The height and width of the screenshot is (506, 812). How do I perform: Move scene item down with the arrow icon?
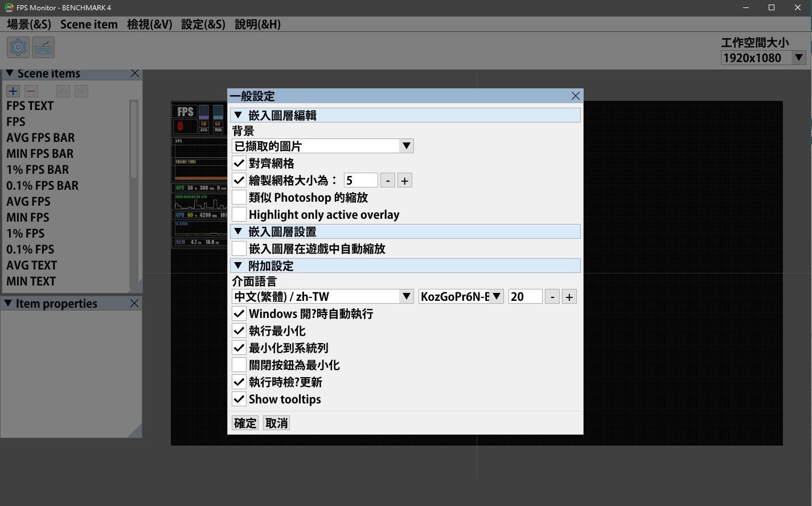(x=81, y=91)
